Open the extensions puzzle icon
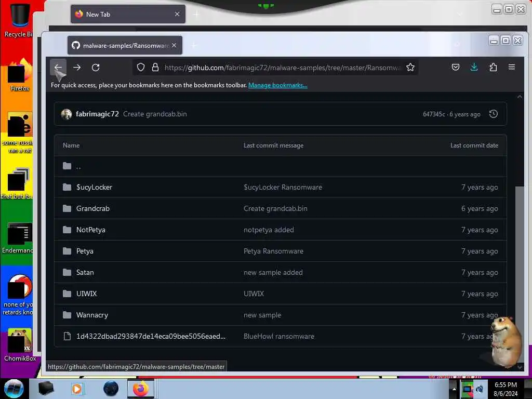The height and width of the screenshot is (399, 532). [x=494, y=67]
